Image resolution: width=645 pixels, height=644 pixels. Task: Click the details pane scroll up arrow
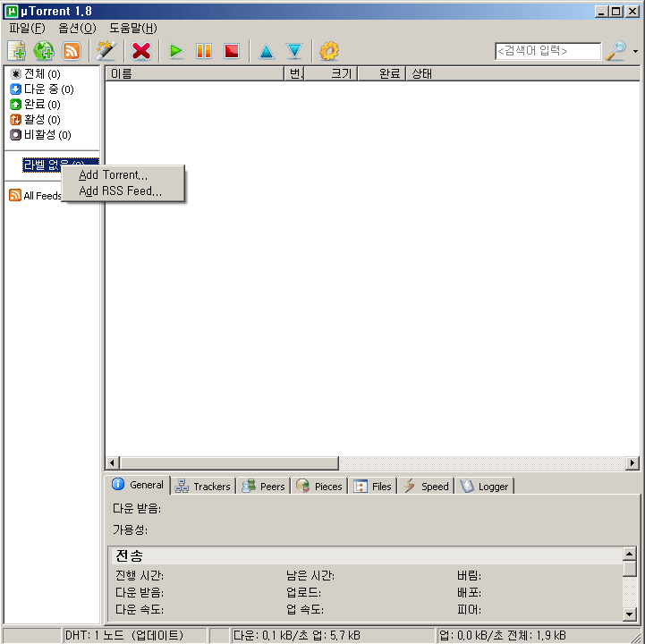[630, 554]
